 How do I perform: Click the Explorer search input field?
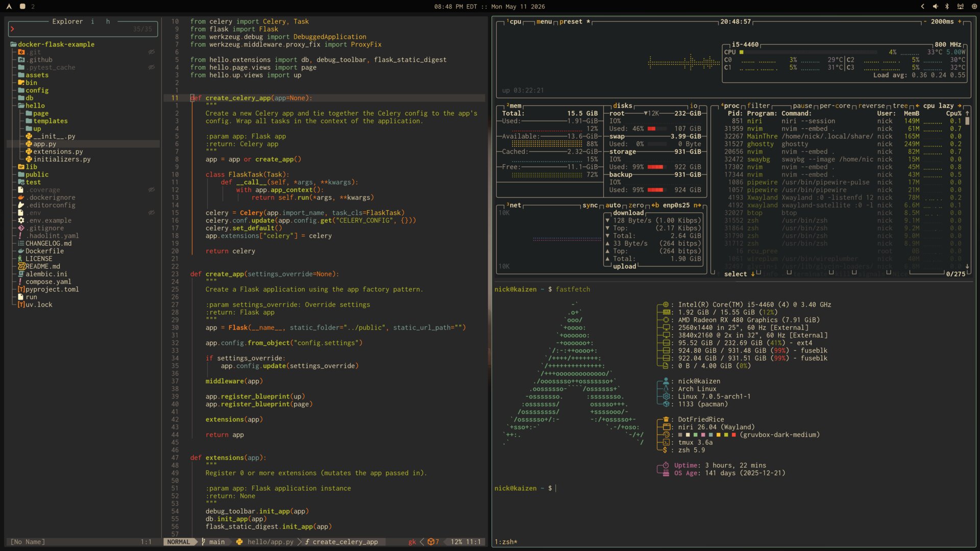(x=82, y=29)
